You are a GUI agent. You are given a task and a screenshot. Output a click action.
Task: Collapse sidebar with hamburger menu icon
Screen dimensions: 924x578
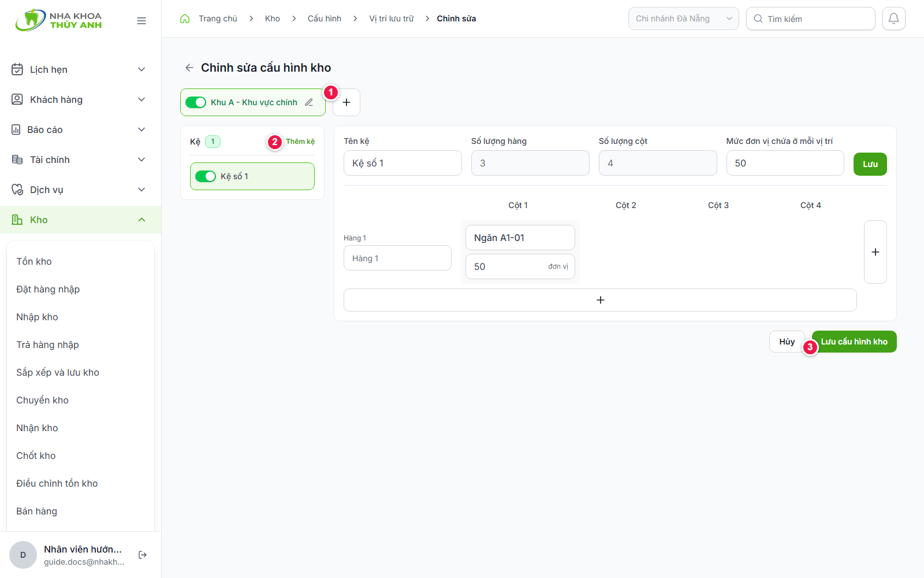[141, 21]
